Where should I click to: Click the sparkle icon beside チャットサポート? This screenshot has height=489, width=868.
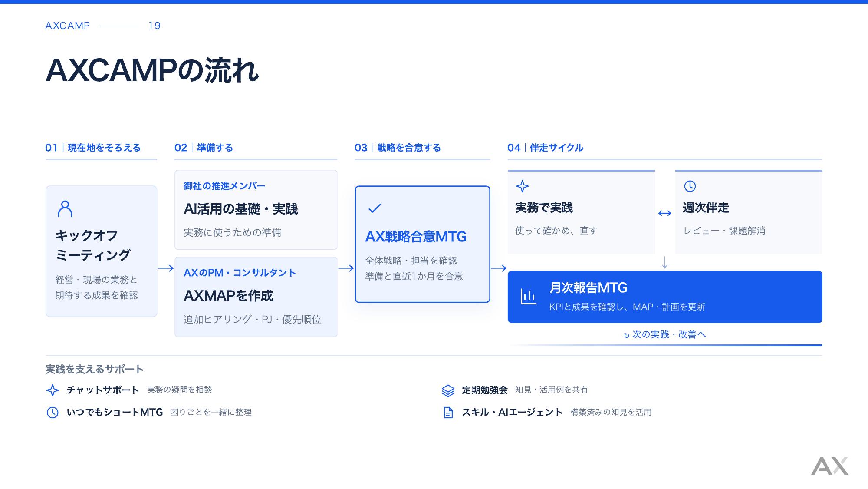[53, 390]
